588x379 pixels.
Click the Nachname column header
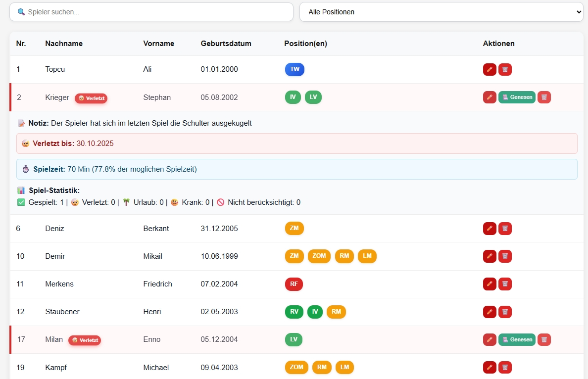pos(64,44)
